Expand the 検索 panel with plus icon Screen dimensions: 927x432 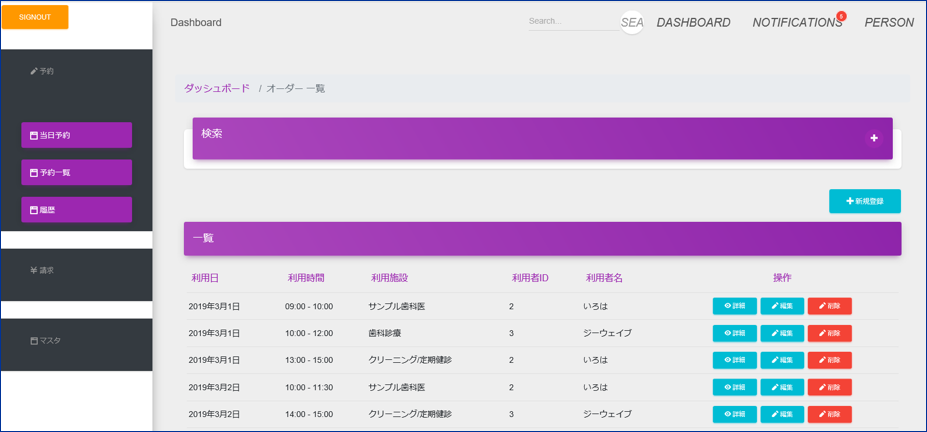pyautogui.click(x=874, y=138)
